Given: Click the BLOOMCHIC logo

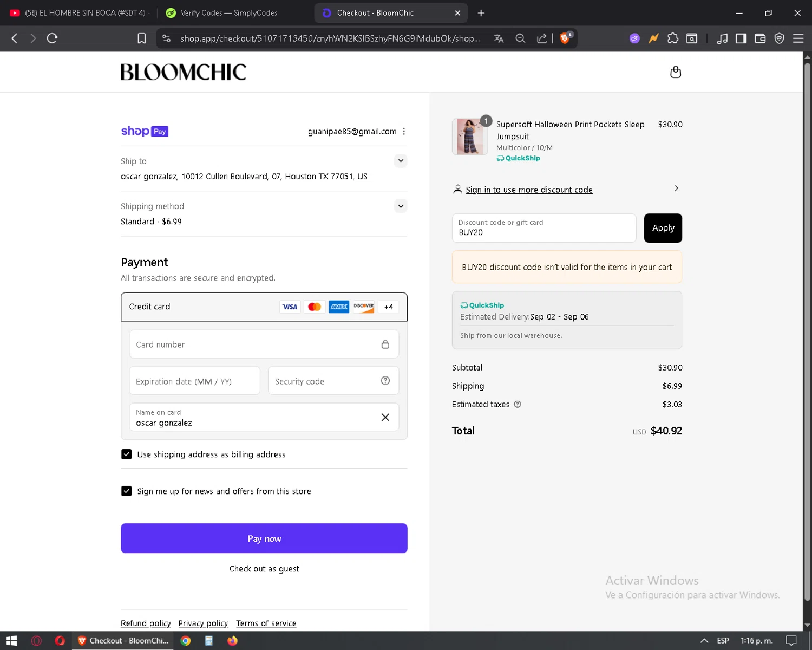Looking at the screenshot, I should (x=183, y=72).
